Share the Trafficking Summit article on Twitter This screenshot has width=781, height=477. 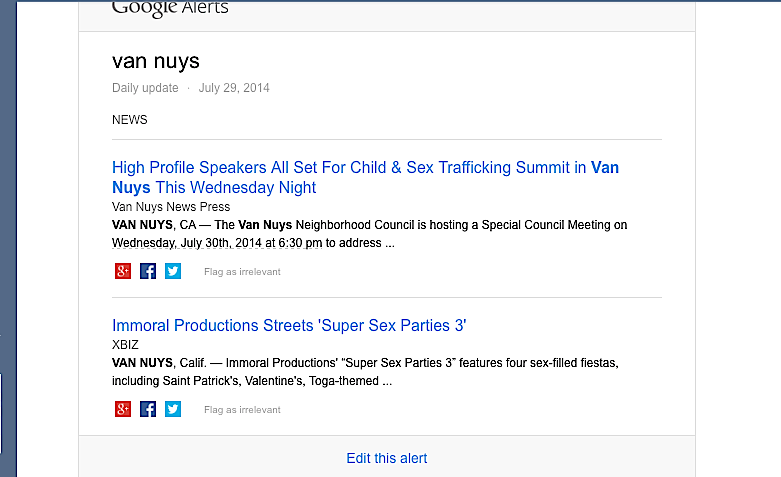click(173, 271)
